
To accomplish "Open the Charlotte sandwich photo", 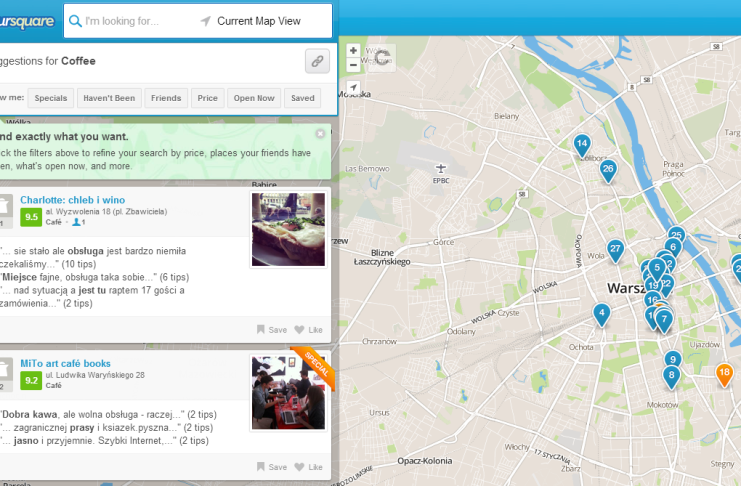I will [288, 229].
